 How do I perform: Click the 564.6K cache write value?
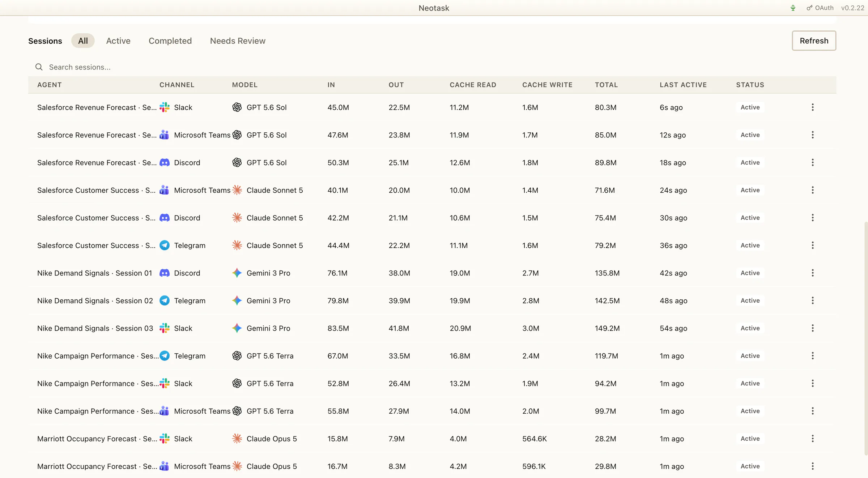pos(535,439)
